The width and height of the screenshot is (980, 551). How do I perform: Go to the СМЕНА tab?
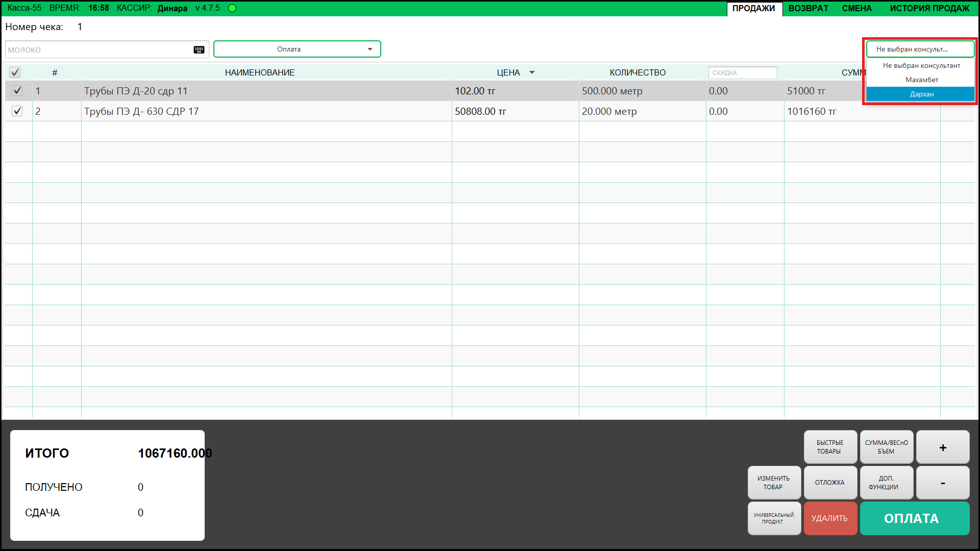click(856, 8)
